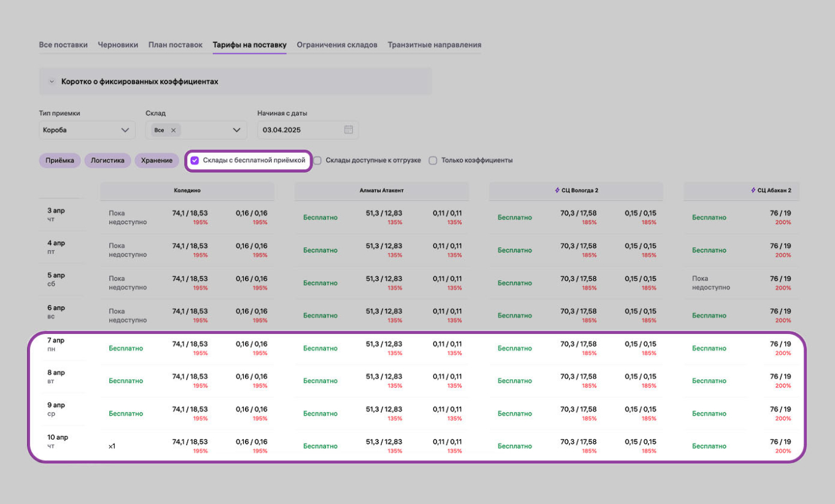Open 'Транзитные направления' tab
This screenshot has width=835, height=504.
click(435, 45)
